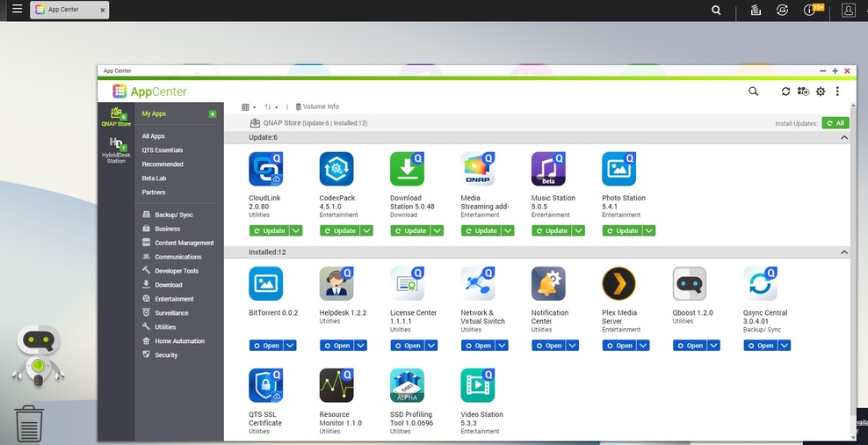The width and height of the screenshot is (868, 445).
Task: Open the QTS main hamburger menu
Action: [x=18, y=9]
